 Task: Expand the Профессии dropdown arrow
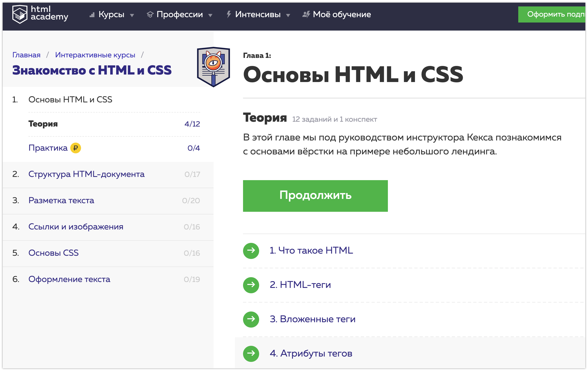(210, 16)
